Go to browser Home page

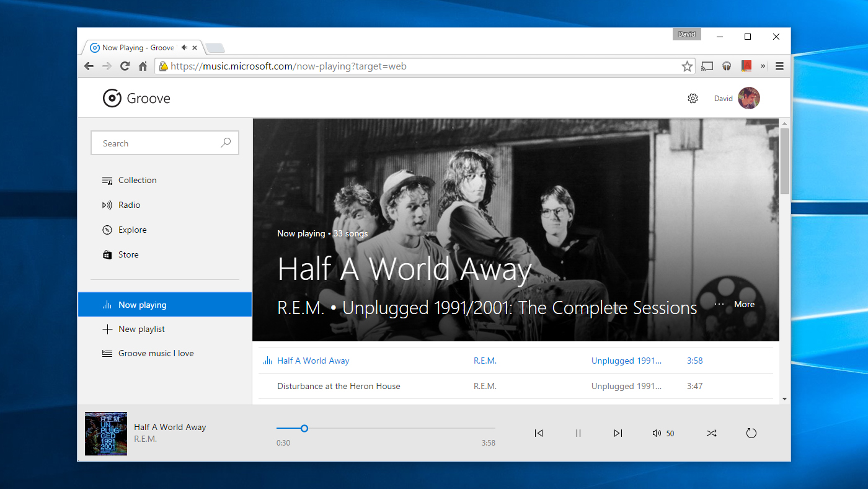point(143,66)
